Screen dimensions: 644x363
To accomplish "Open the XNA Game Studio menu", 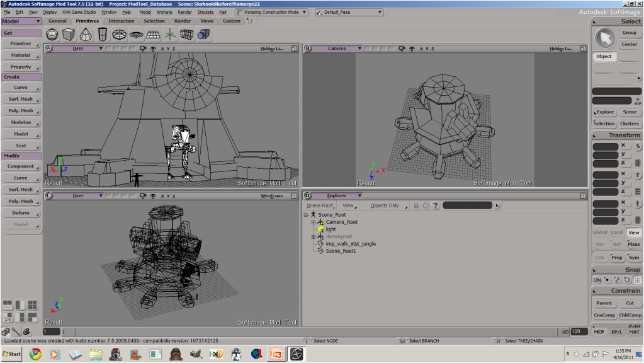I will coord(79,13).
